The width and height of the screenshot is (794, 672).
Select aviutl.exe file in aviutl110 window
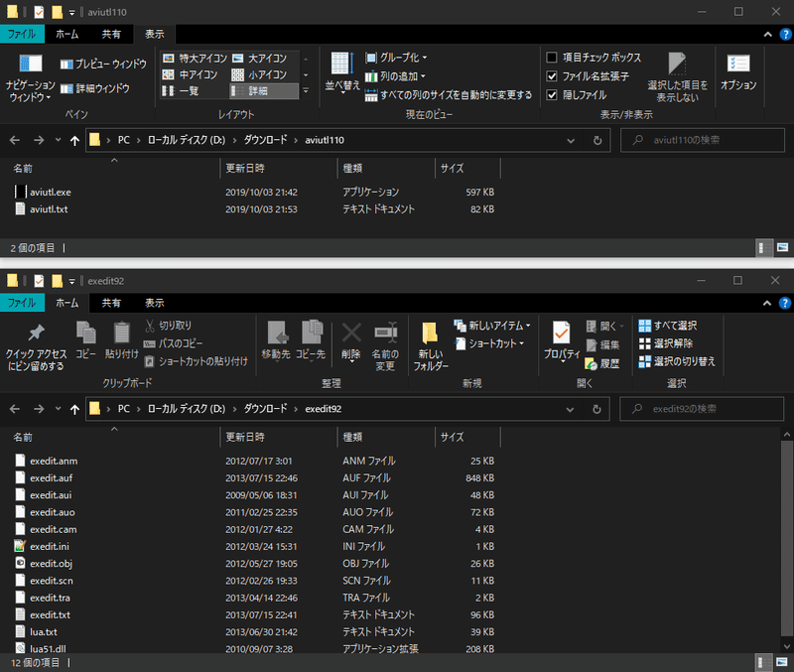pos(51,192)
